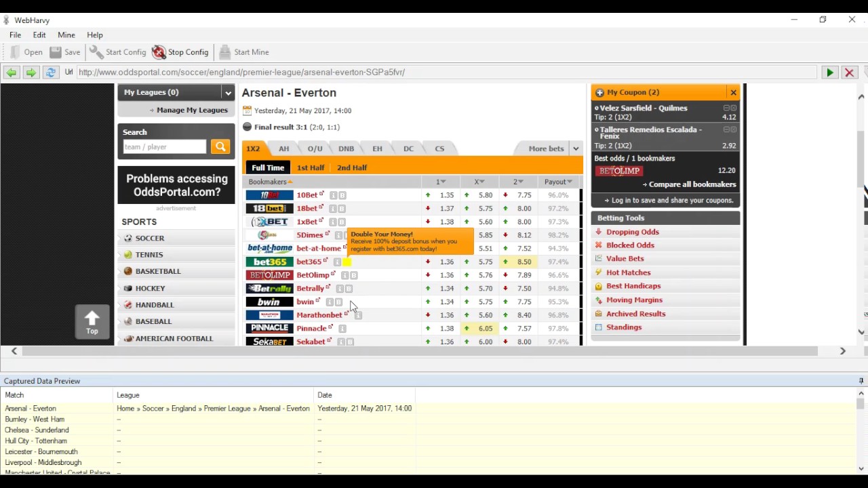Expand the More bets dropdown
The width and height of the screenshot is (868, 488).
pyautogui.click(x=575, y=148)
